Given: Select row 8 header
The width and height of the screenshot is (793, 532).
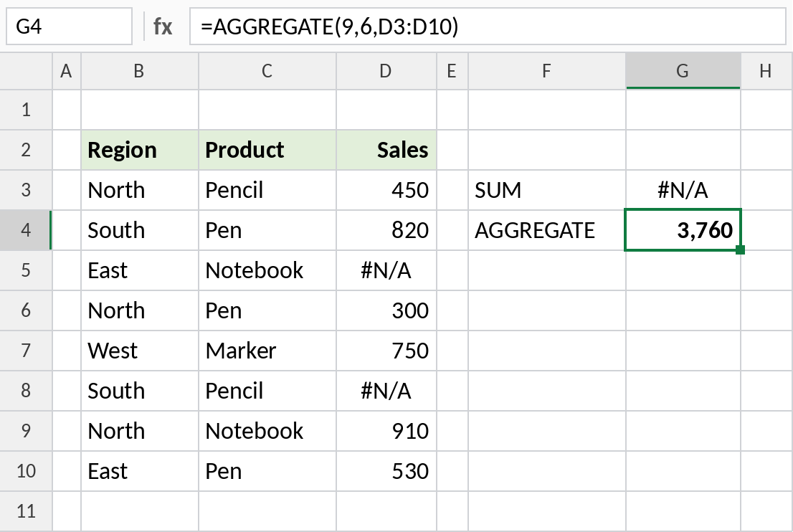Looking at the screenshot, I should pos(26,391).
